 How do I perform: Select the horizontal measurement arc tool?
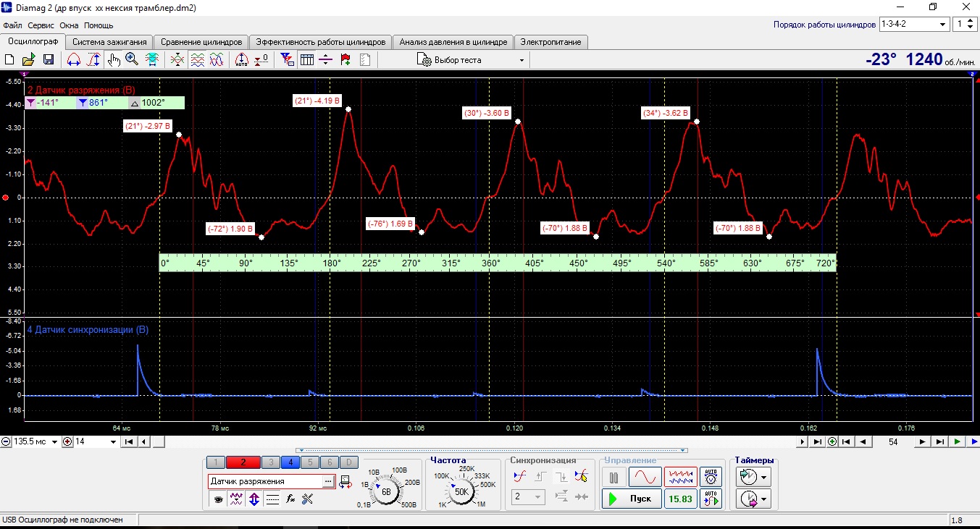coord(73,60)
